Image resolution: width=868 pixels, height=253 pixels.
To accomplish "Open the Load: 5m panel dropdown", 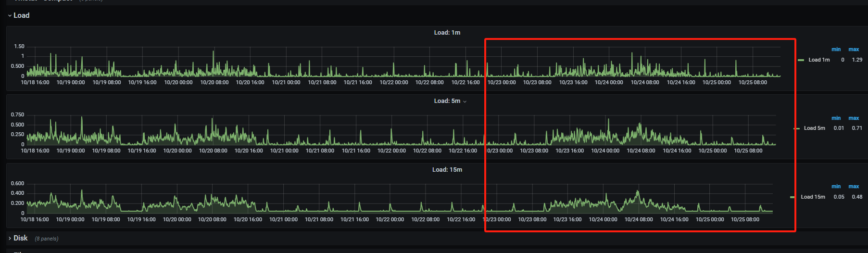I will 465,101.
